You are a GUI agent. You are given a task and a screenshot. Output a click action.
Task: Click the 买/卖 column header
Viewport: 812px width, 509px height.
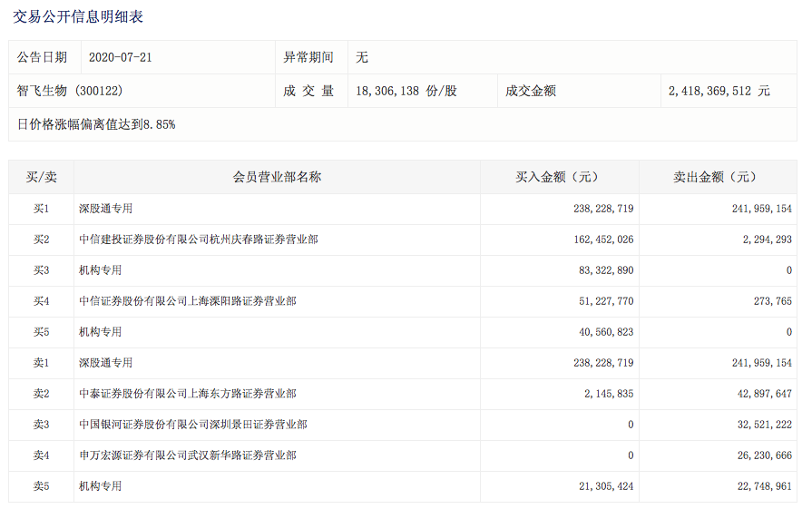click(41, 177)
